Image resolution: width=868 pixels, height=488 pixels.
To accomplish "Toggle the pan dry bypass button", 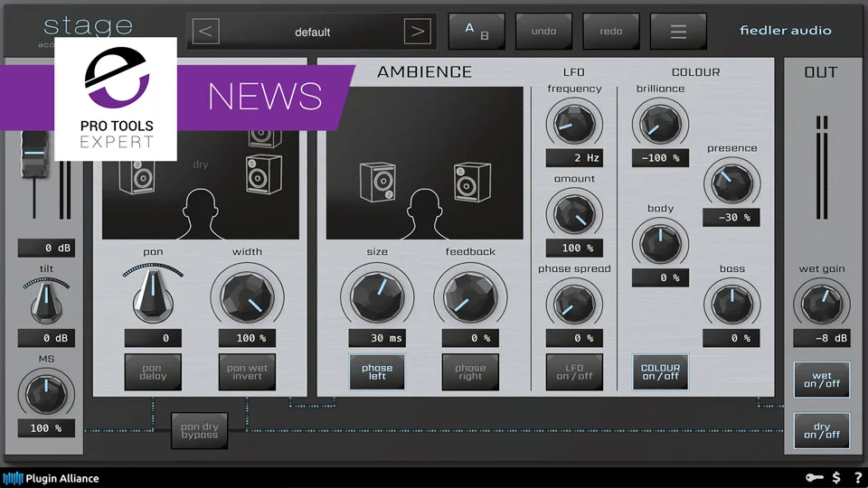I will click(x=199, y=430).
